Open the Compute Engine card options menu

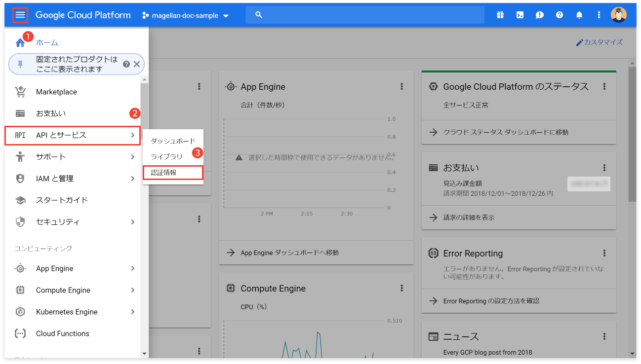(402, 288)
